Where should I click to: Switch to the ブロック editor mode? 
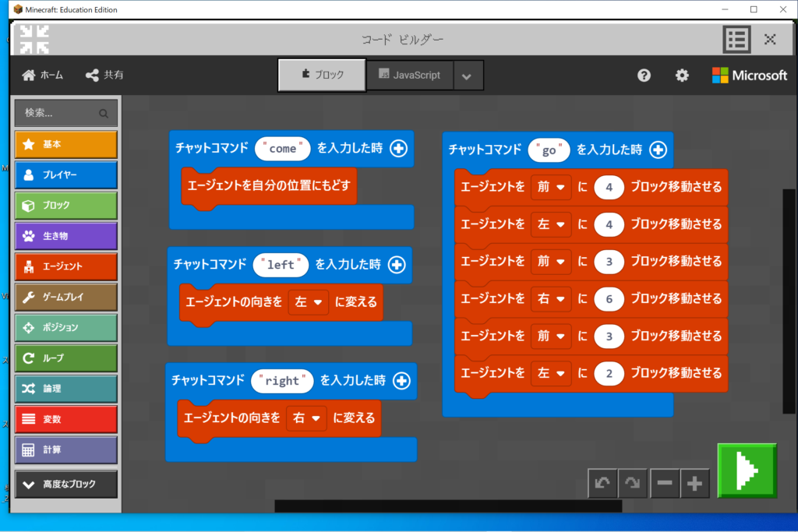(x=323, y=76)
